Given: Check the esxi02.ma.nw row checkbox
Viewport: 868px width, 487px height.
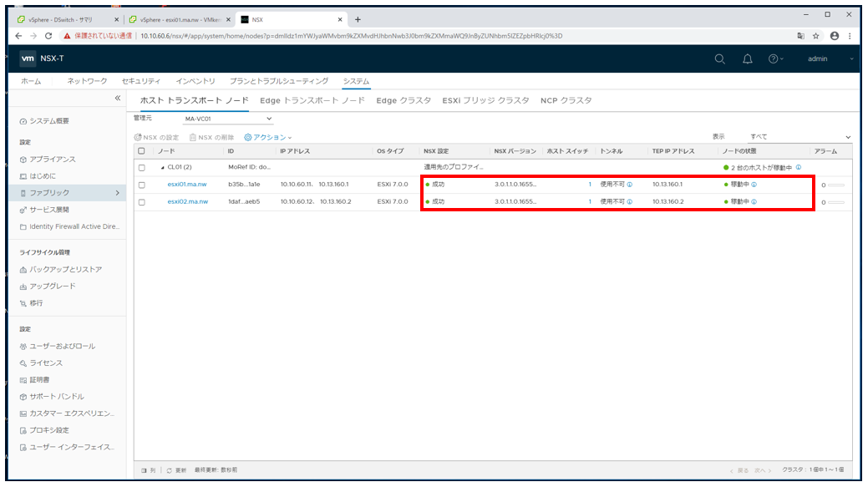Looking at the screenshot, I should (142, 202).
